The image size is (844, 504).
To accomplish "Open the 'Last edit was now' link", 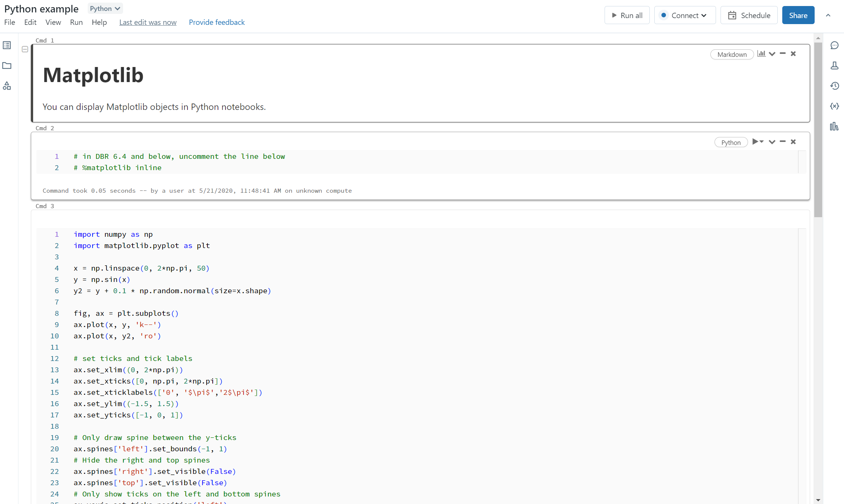I will pos(148,22).
